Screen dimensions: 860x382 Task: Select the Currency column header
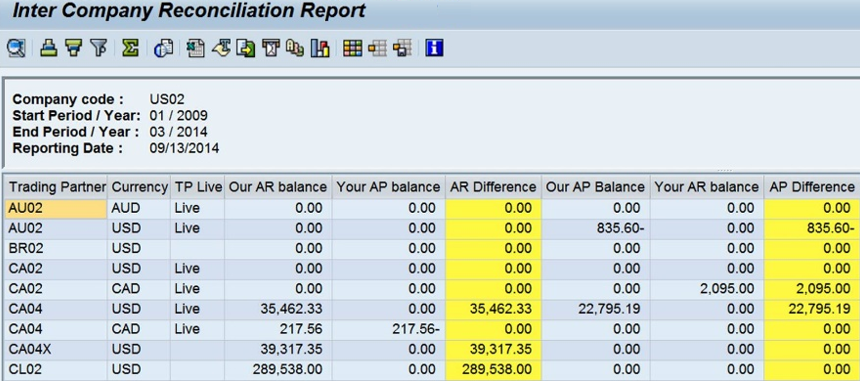(139, 187)
